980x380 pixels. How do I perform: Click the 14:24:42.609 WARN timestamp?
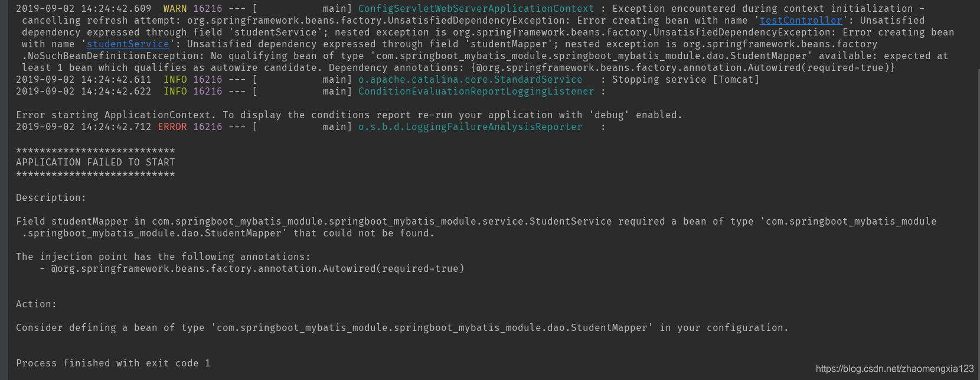(x=84, y=9)
